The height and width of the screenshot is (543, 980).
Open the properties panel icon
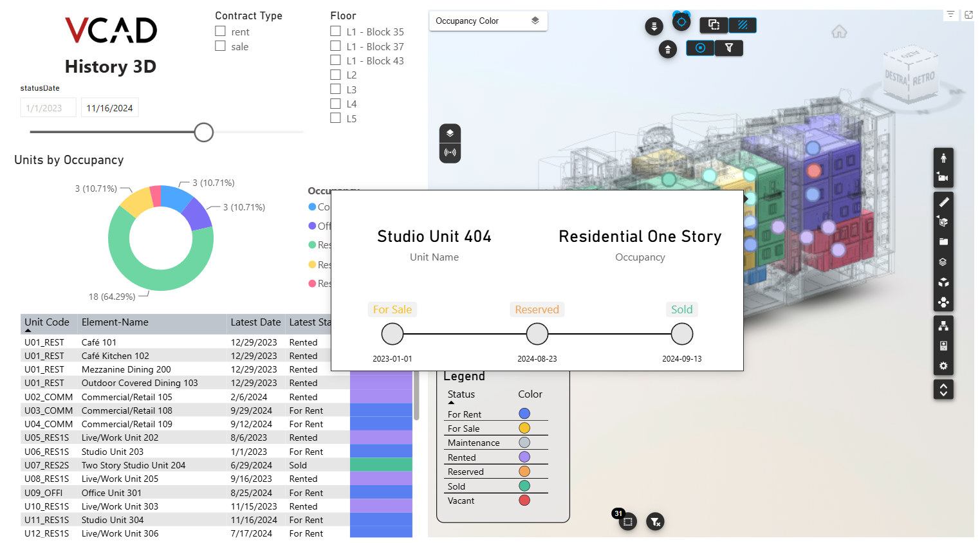[943, 345]
